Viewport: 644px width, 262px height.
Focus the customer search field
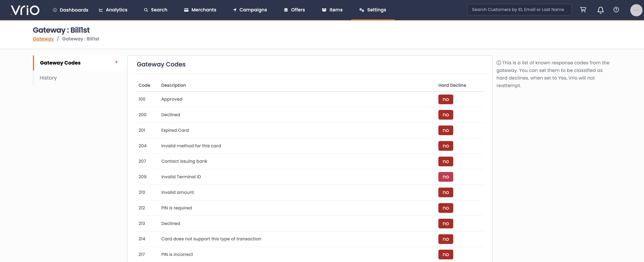tap(519, 10)
